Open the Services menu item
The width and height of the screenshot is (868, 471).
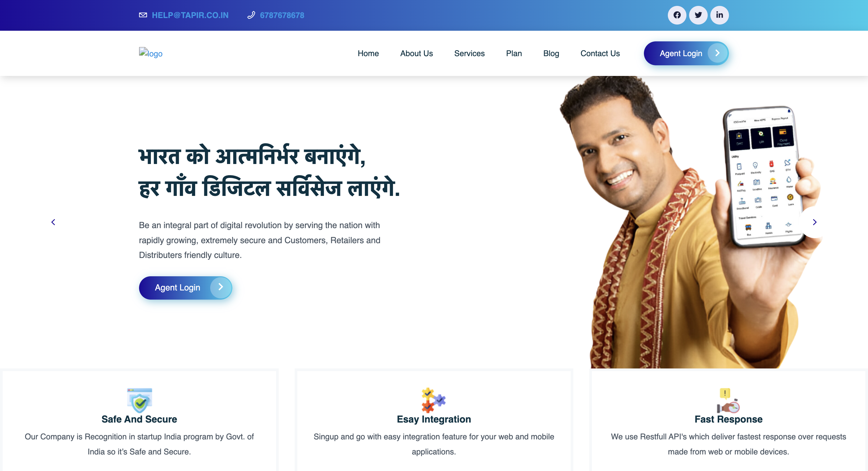coord(469,53)
